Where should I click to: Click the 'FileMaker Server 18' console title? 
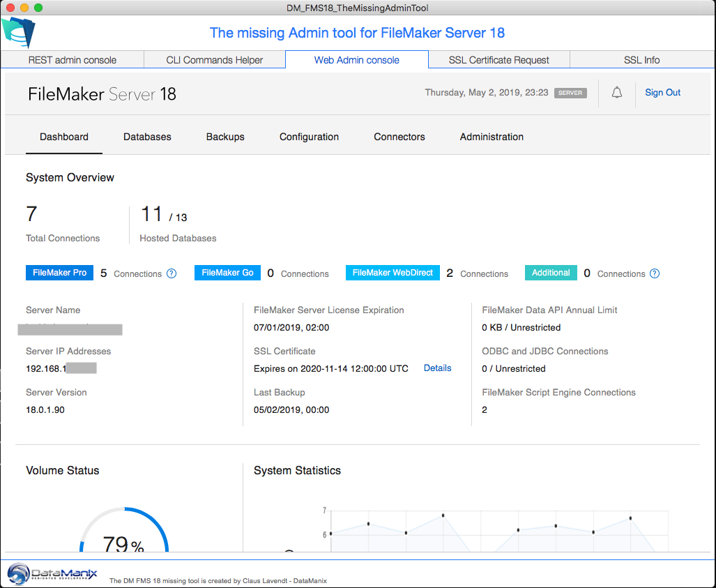[102, 94]
